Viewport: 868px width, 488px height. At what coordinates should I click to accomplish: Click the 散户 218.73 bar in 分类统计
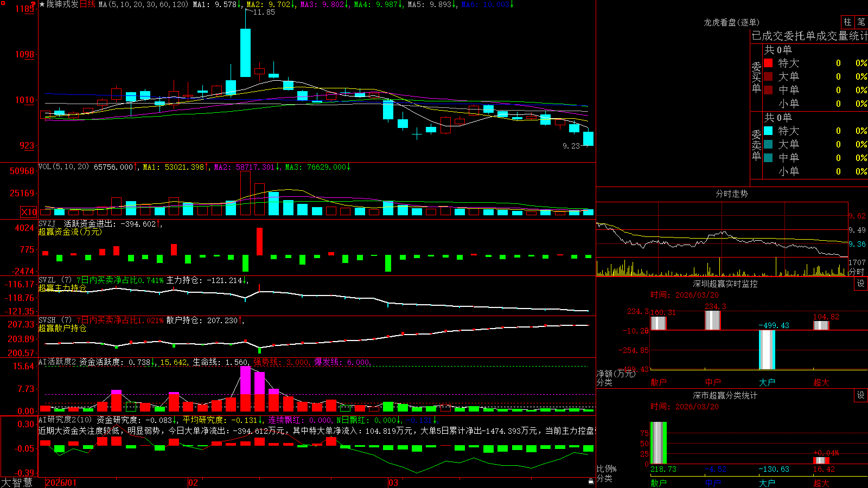tap(658, 442)
